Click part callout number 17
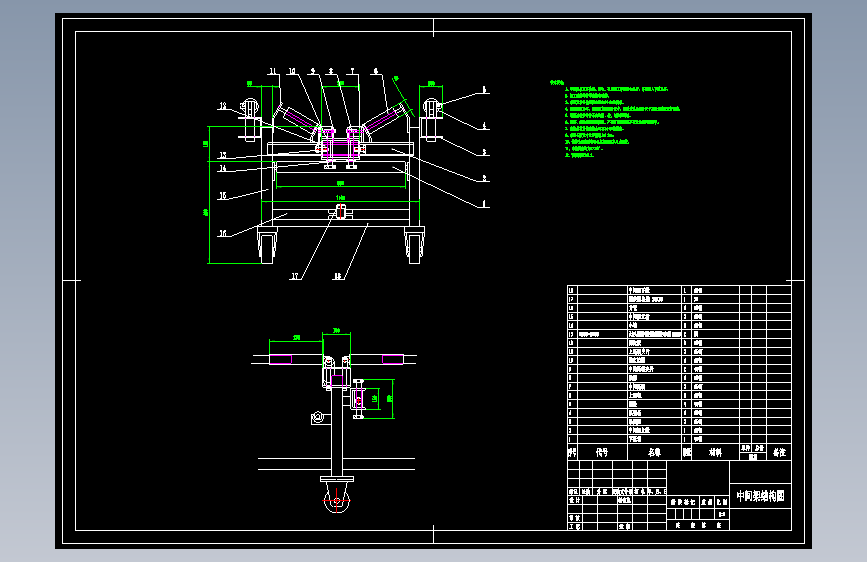The image size is (867, 562). coord(295,275)
